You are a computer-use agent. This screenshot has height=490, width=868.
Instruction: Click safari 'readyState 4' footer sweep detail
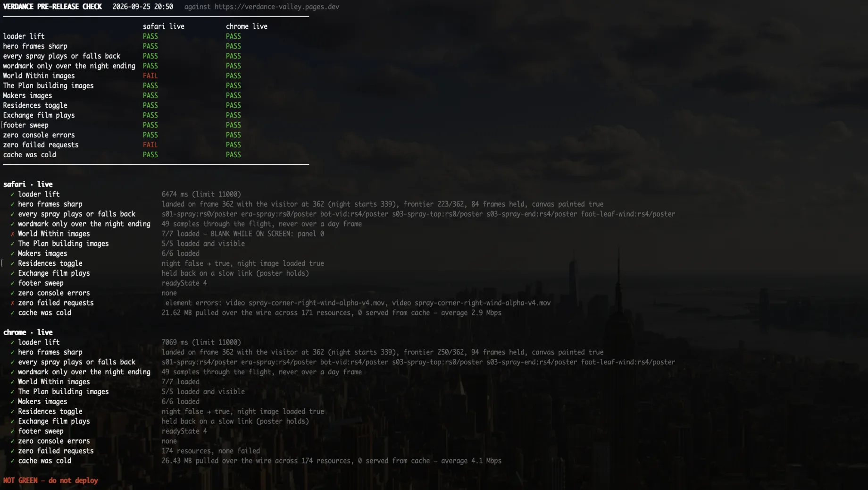pyautogui.click(x=184, y=283)
